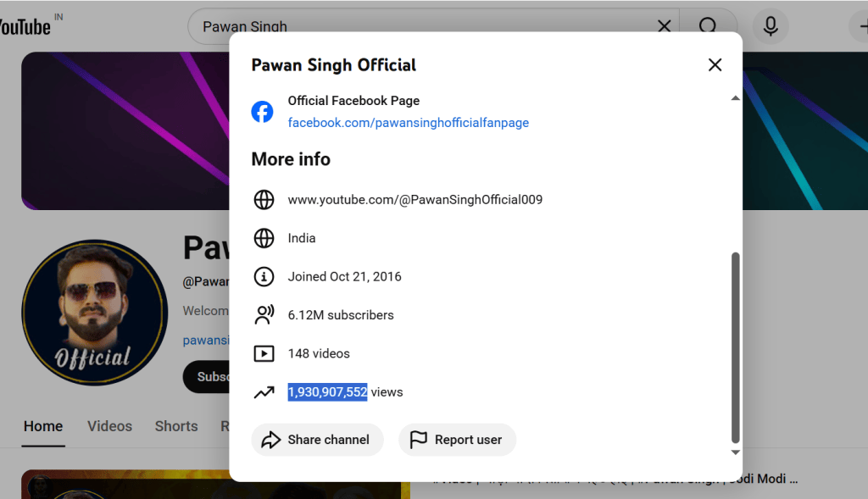The image size is (868, 499).
Task: Click the globe icon next to channel URL
Action: tap(264, 200)
